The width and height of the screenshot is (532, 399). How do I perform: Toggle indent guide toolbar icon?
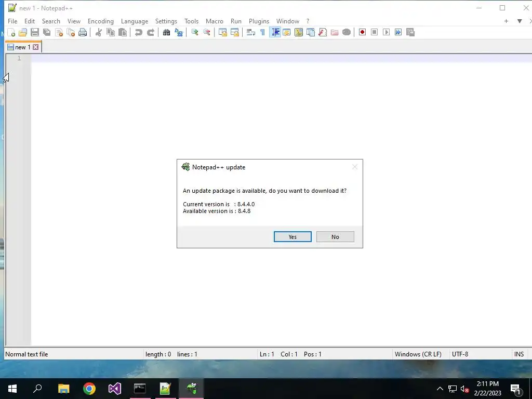[x=275, y=32]
